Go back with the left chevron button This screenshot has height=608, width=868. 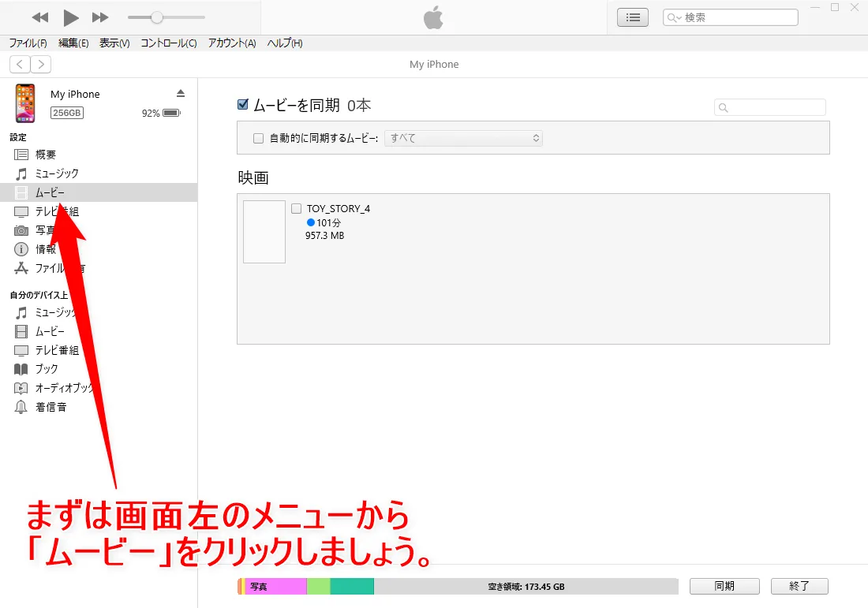(x=20, y=64)
